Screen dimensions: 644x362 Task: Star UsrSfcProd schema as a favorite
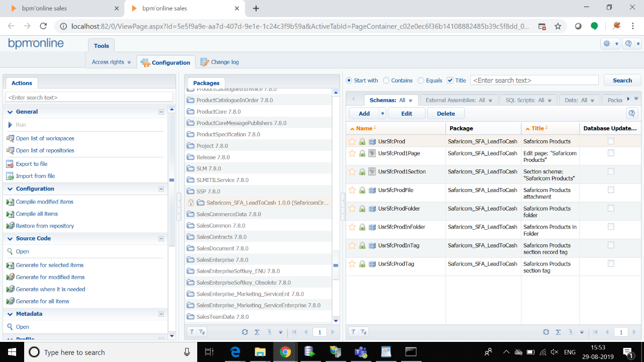352,141
